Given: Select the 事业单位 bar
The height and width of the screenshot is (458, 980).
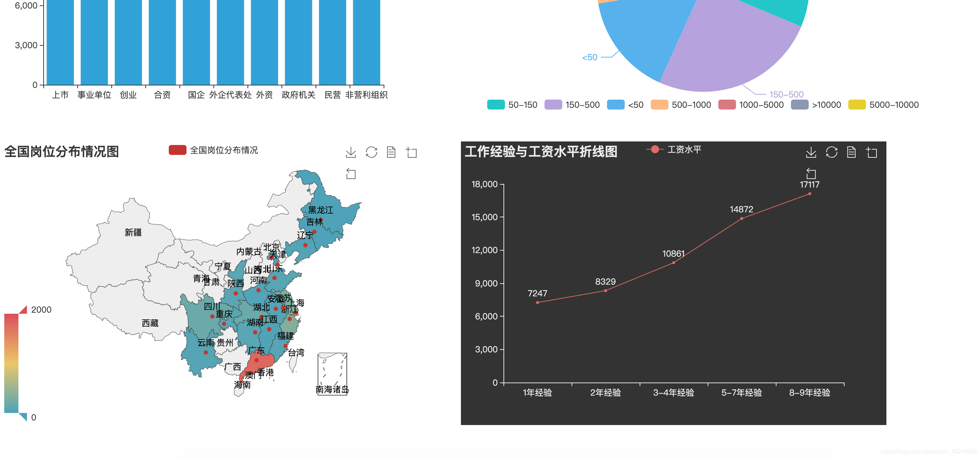Looking at the screenshot, I should (94, 42).
